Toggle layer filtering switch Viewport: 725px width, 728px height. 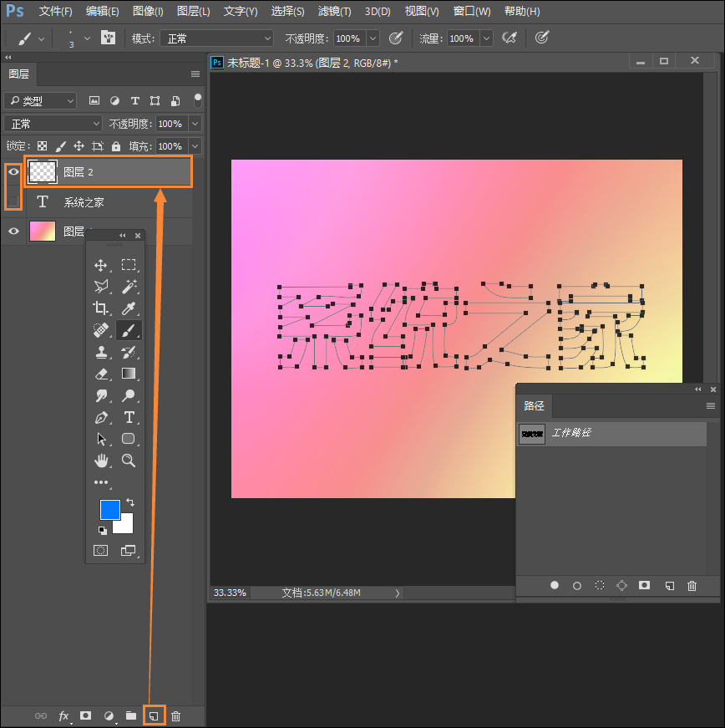(x=198, y=100)
